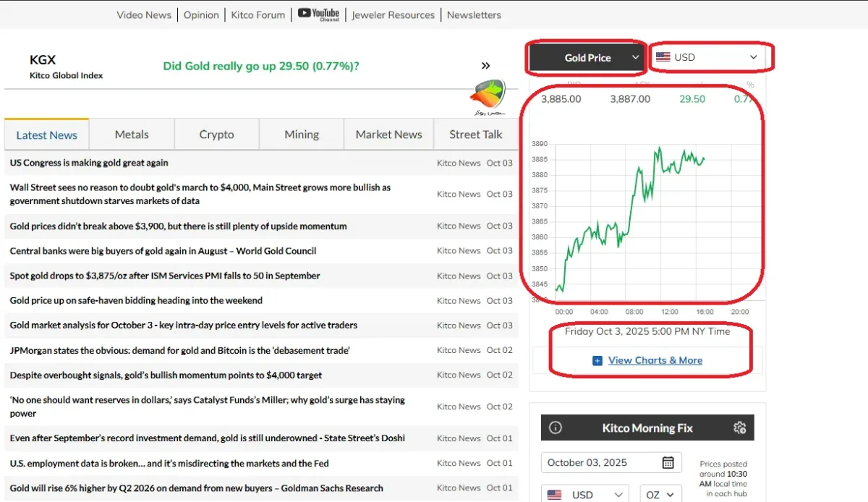Click the double-arrow next ticker icon
Image resolution: width=868 pixels, height=502 pixels.
485,66
